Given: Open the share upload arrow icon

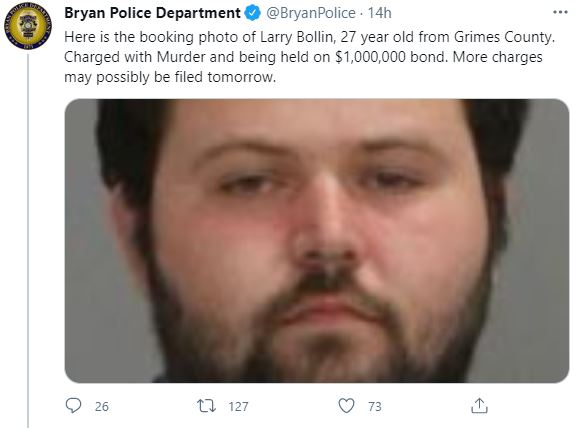Looking at the screenshot, I should click(479, 405).
